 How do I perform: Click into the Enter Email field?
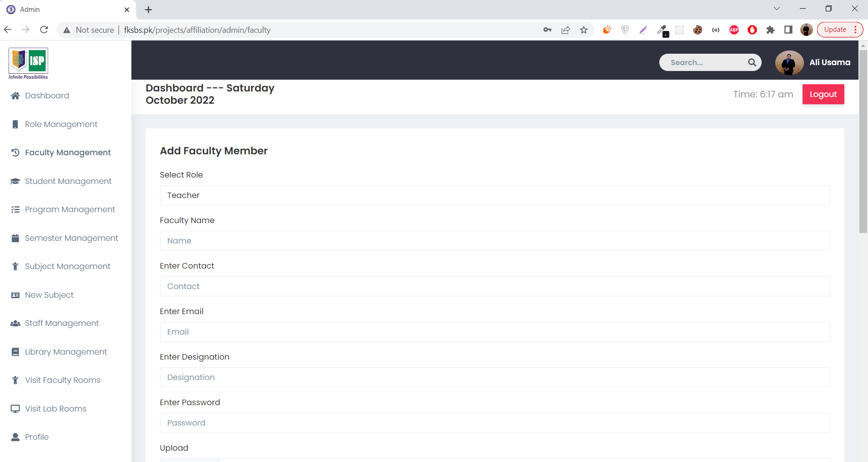coord(495,332)
